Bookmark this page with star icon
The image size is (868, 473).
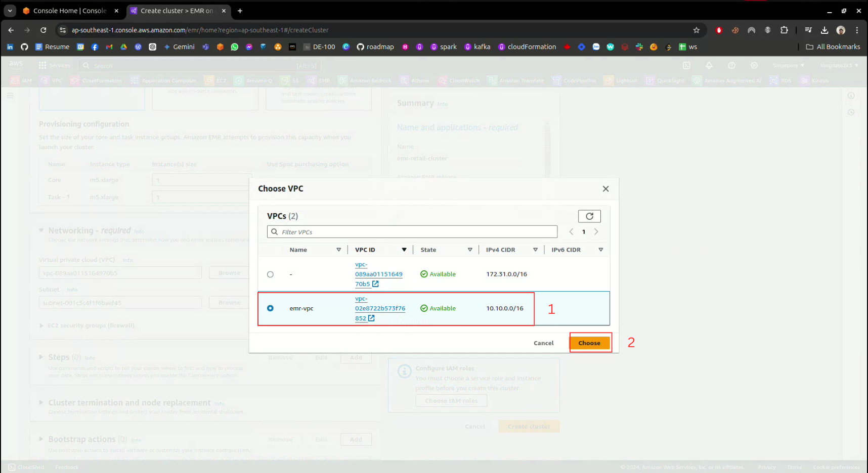click(697, 30)
